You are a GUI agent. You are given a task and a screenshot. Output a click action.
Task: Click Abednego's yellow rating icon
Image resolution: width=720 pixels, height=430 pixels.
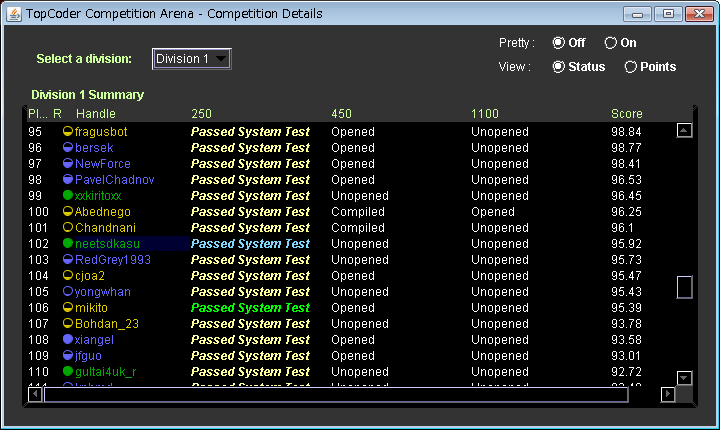coord(68,211)
